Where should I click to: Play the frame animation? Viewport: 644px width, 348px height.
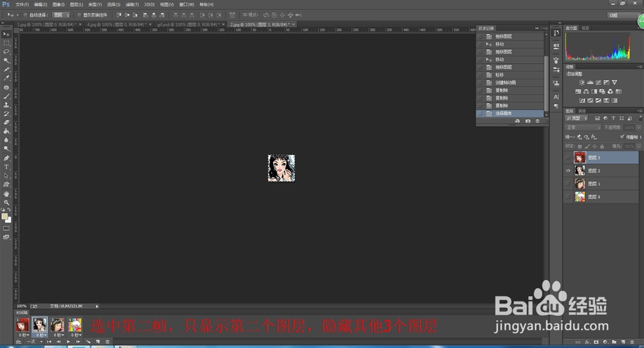click(68, 342)
